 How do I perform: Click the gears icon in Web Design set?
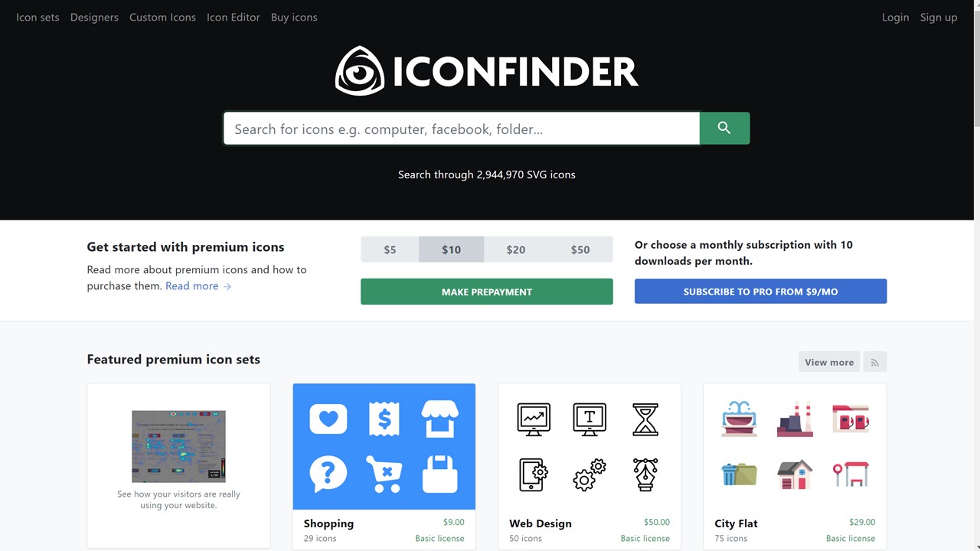point(589,474)
